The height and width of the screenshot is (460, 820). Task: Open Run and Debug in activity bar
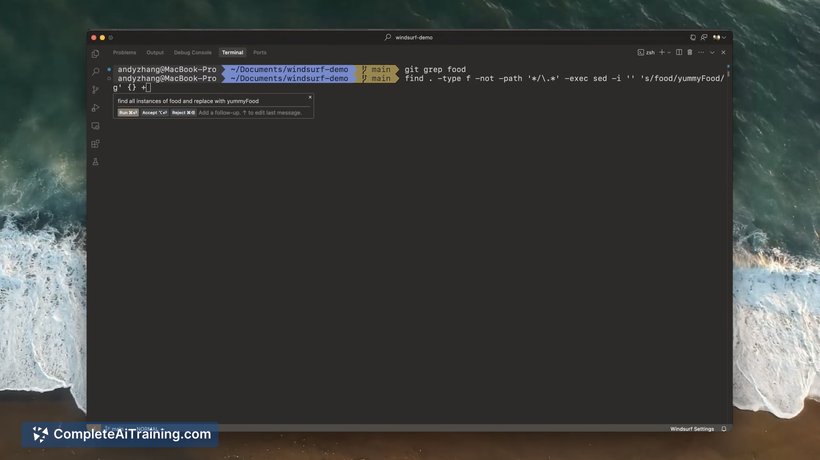95,108
